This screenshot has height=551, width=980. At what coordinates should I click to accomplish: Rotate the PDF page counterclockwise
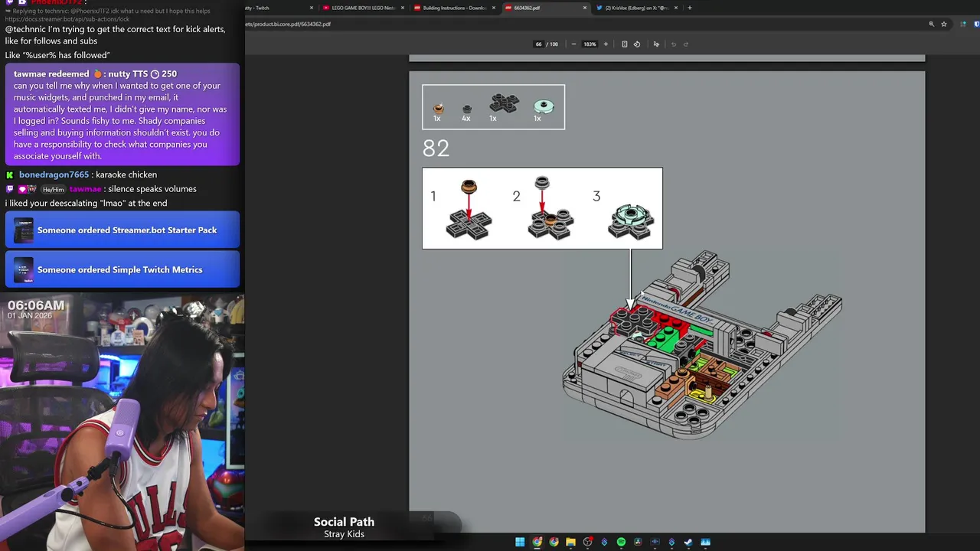click(x=636, y=44)
